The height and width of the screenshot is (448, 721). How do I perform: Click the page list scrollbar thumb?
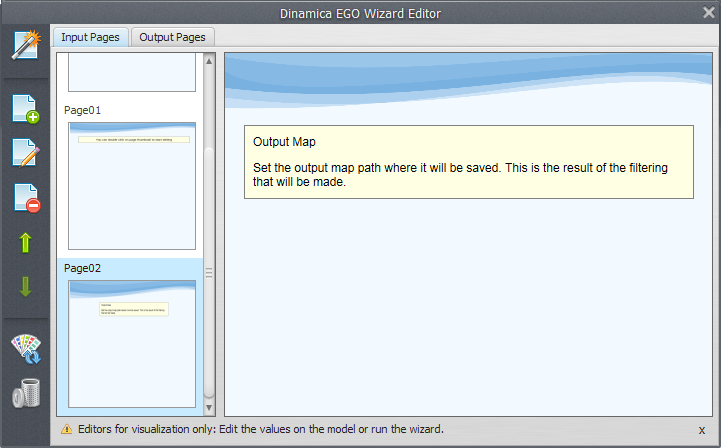(x=209, y=272)
